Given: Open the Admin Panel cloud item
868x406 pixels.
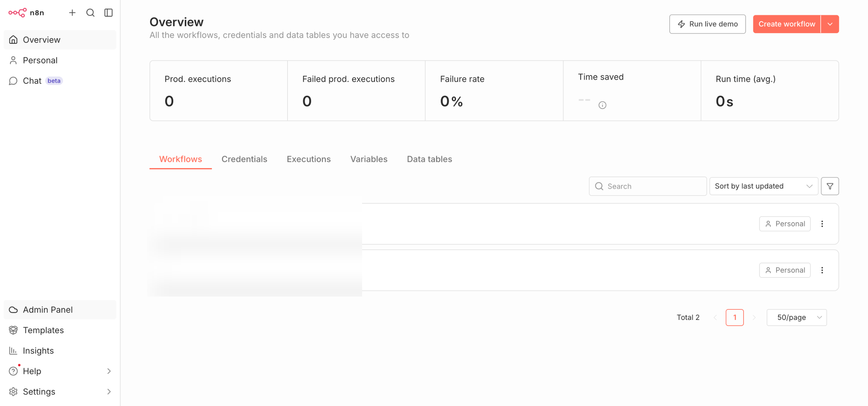Looking at the screenshot, I should (x=47, y=310).
